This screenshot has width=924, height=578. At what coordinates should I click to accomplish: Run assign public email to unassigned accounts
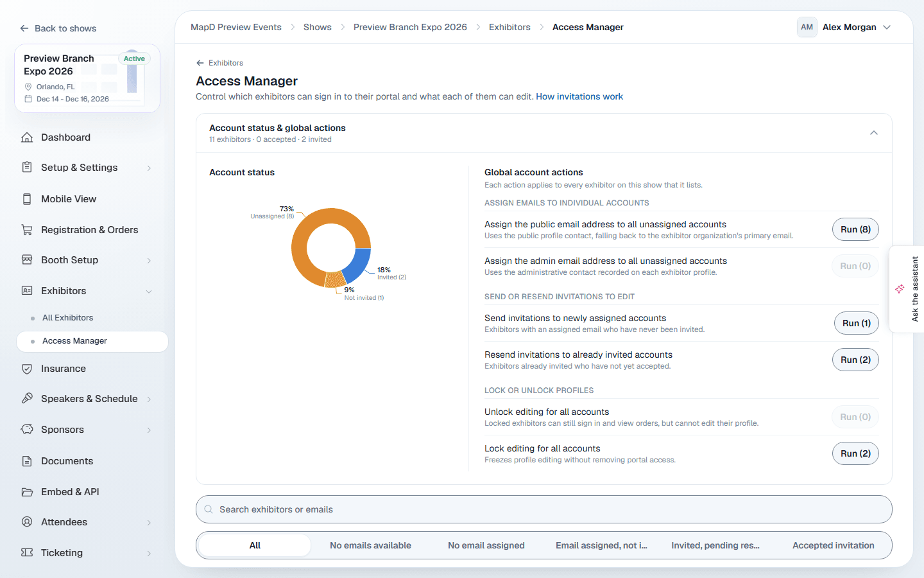855,229
